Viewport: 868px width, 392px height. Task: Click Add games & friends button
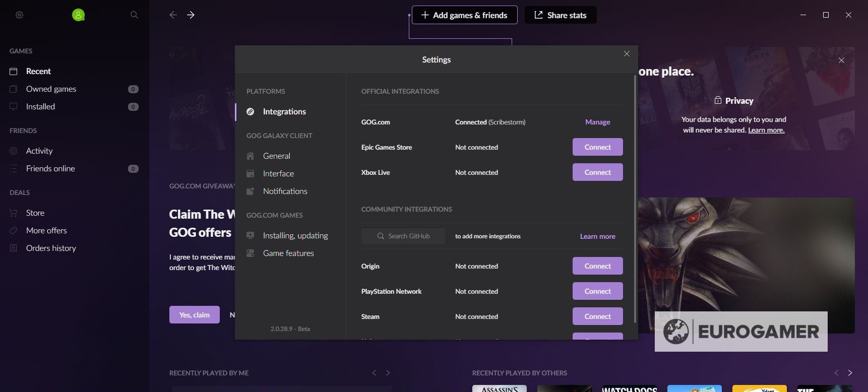464,15
